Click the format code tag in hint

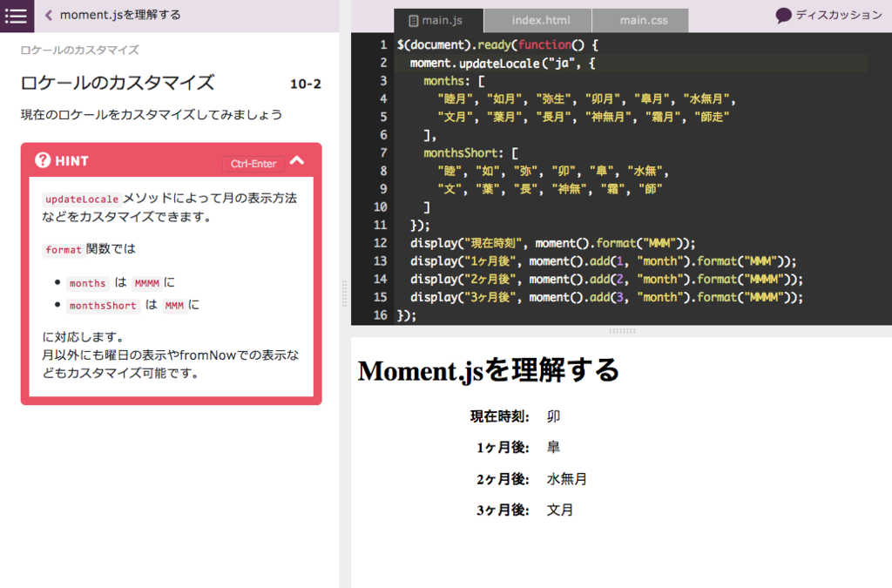pos(64,250)
